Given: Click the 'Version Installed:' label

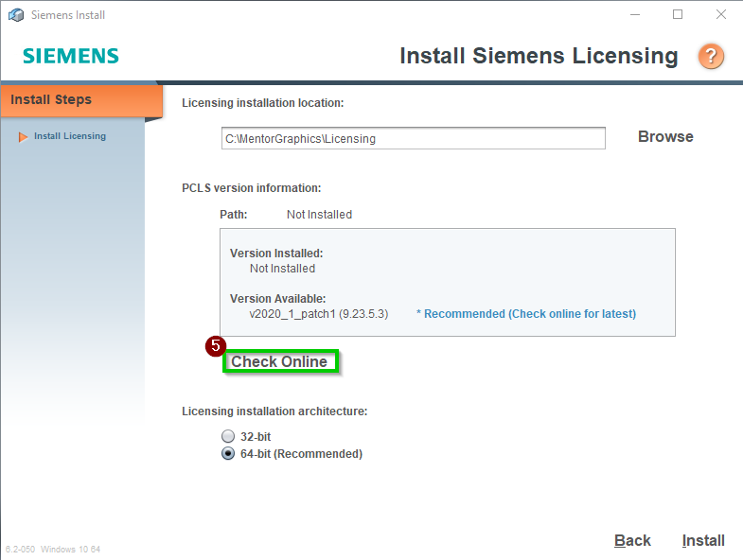Looking at the screenshot, I should point(276,253).
